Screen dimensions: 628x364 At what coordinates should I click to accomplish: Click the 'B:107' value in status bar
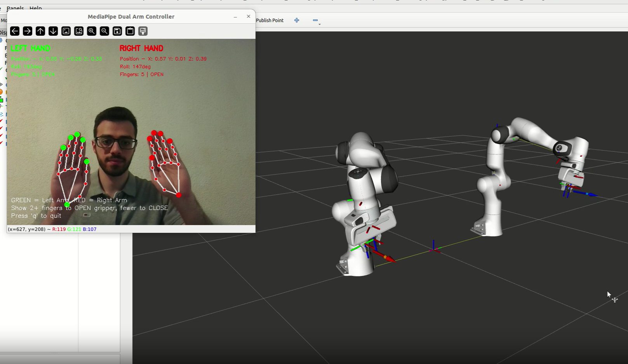(90, 229)
